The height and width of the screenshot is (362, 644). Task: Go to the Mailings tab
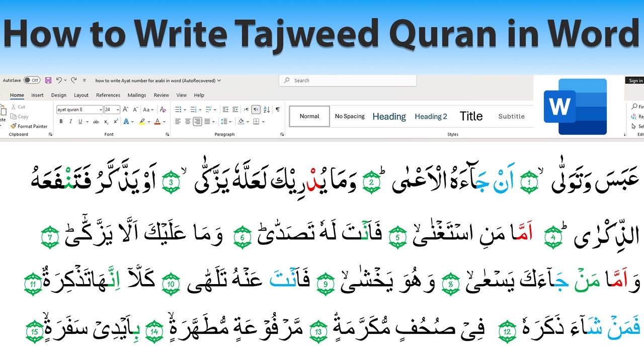click(137, 95)
